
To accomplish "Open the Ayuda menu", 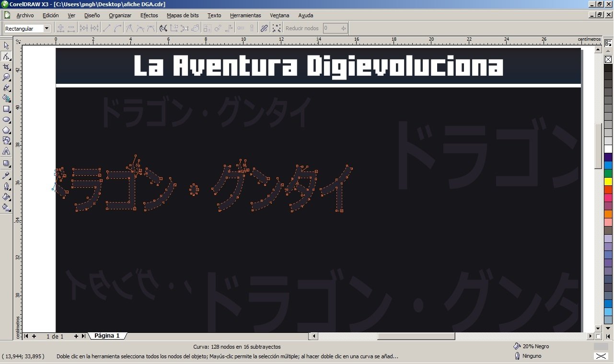I will pos(305,15).
